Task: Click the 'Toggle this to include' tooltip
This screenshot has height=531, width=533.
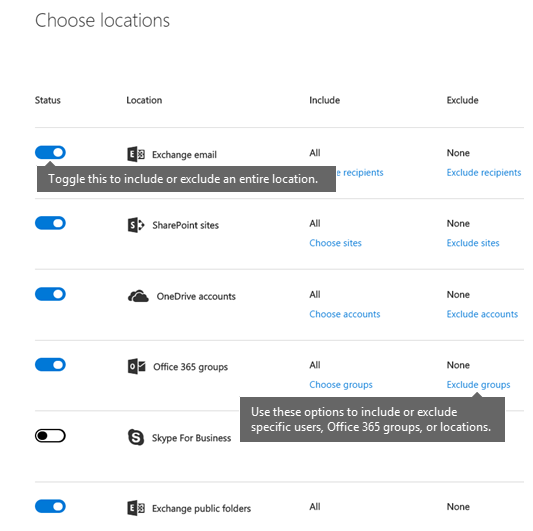Action: (186, 179)
